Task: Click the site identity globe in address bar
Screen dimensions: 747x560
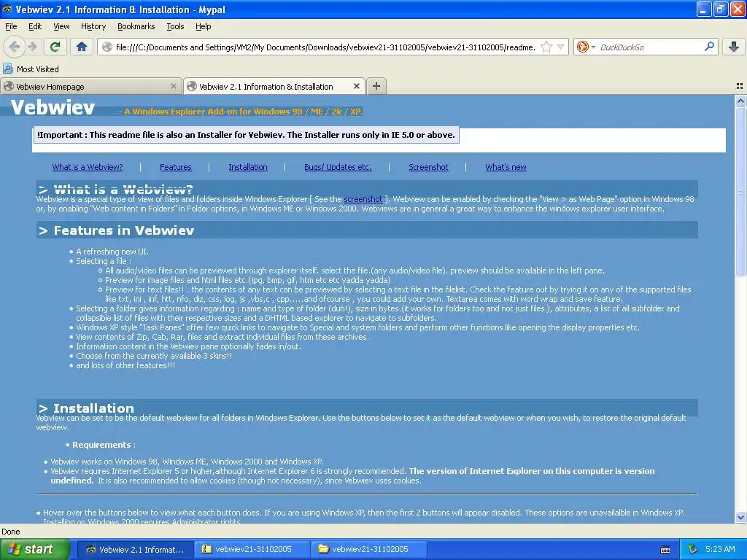Action: [x=107, y=47]
